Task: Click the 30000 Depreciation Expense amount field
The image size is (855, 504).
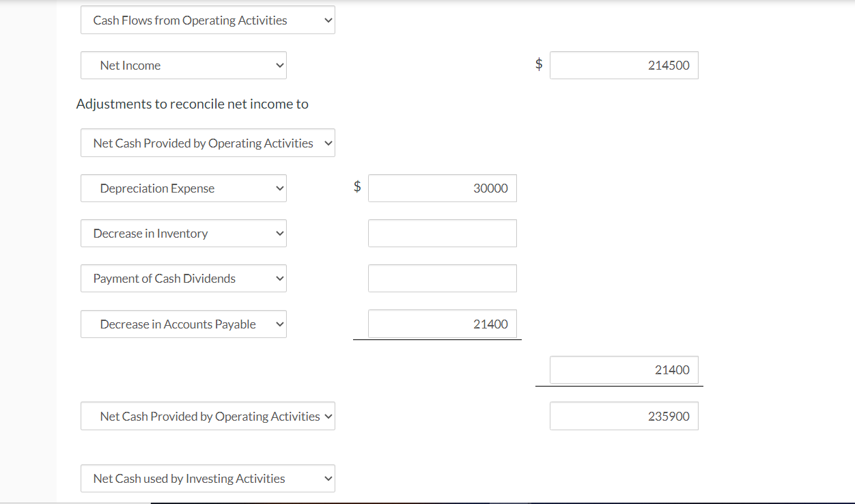Action: (x=442, y=188)
